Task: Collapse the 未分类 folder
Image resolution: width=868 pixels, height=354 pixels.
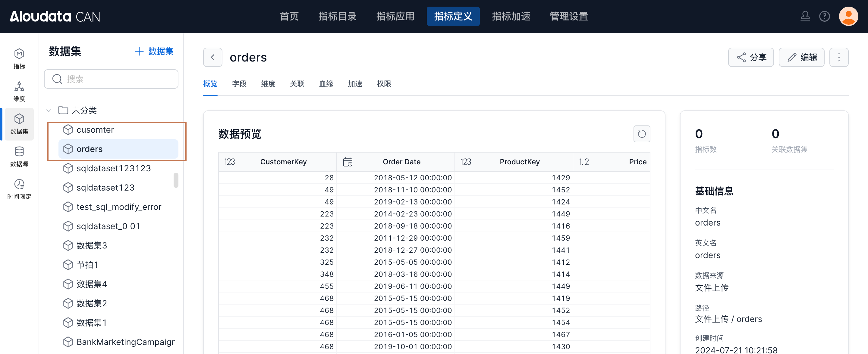Action: click(x=49, y=110)
